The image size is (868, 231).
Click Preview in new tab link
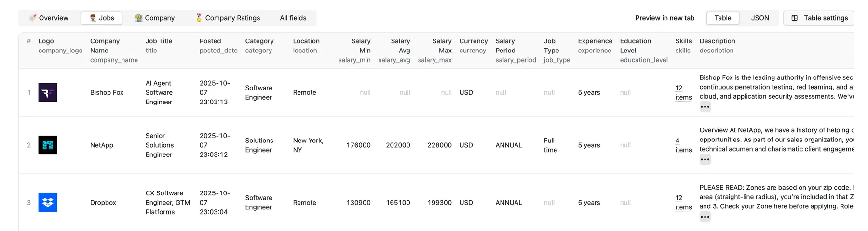665,18
